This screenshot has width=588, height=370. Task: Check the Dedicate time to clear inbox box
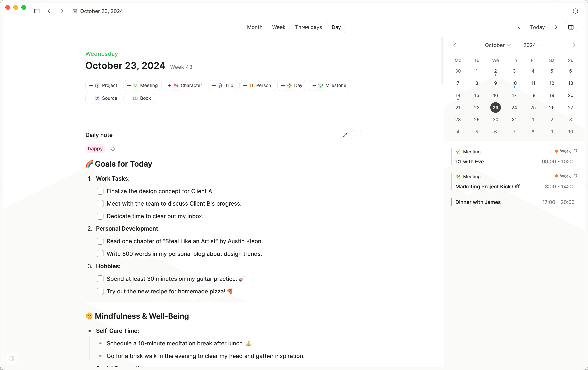coord(100,216)
